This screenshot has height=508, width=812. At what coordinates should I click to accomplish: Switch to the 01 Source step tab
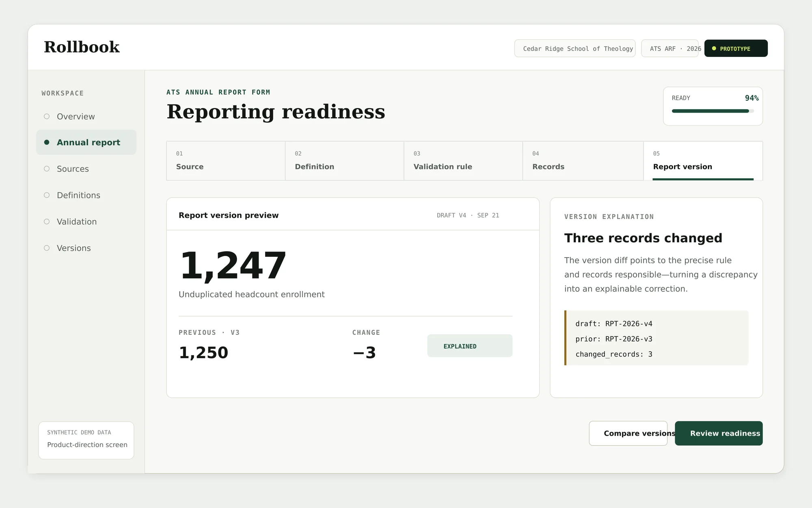(x=226, y=161)
